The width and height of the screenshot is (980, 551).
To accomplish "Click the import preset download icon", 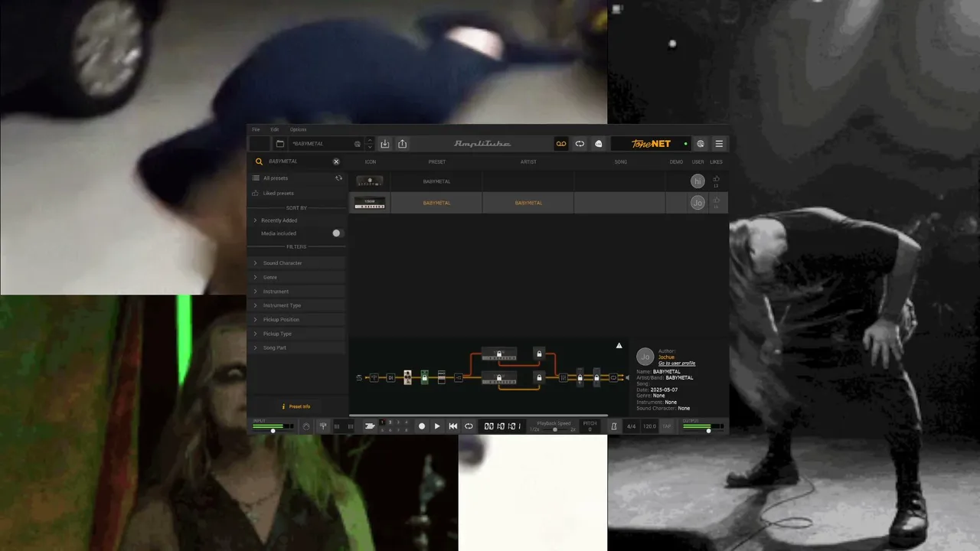I will (385, 144).
